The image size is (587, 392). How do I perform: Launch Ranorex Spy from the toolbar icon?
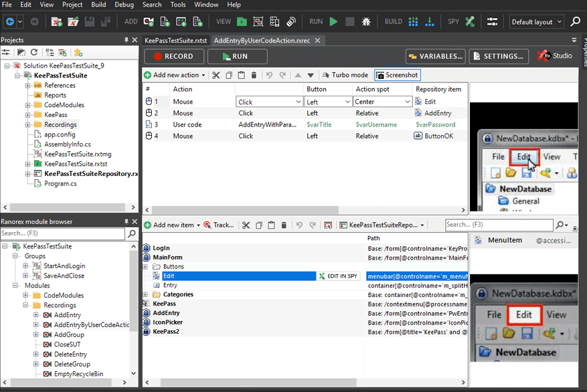(470, 21)
